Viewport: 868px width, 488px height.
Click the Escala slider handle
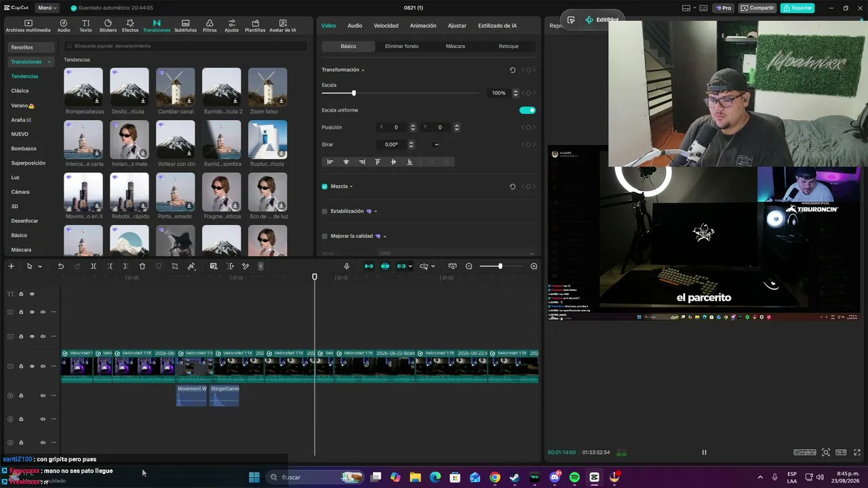coord(353,93)
